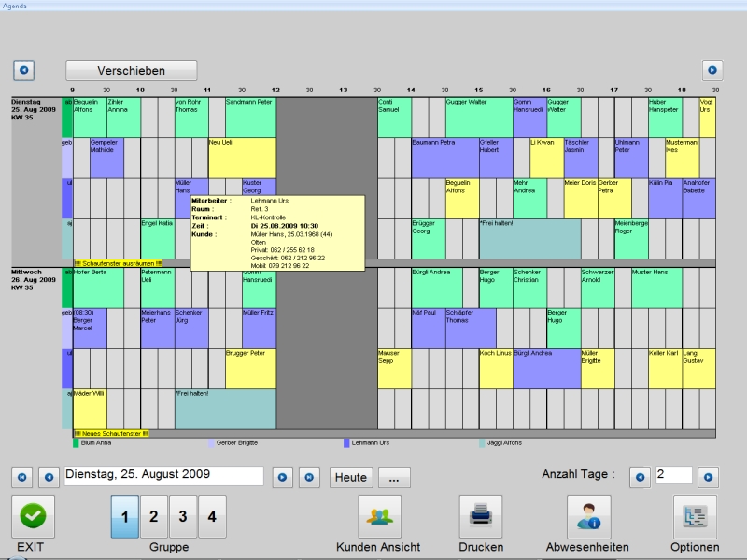This screenshot has height=560, width=747.
Task: Select Tuesday afternoon *Frei halten! block
Action: (x=530, y=239)
